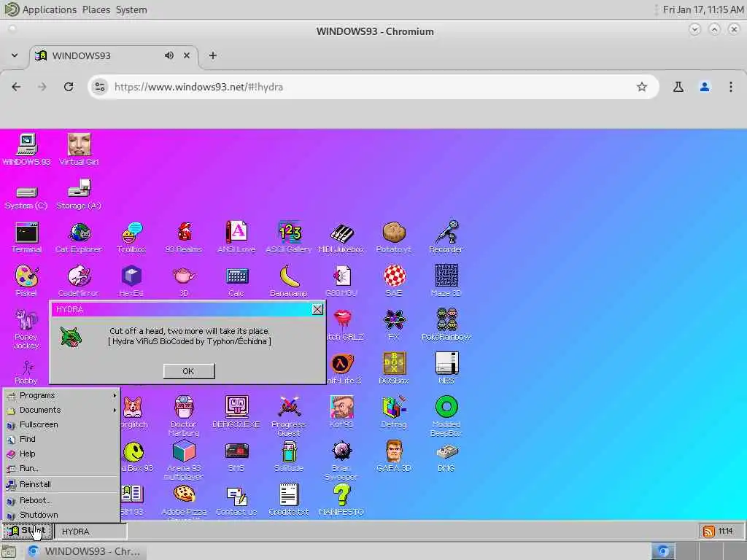Launch Solitude card game icon
Image resolution: width=747 pixels, height=560 pixels.
[289, 456]
